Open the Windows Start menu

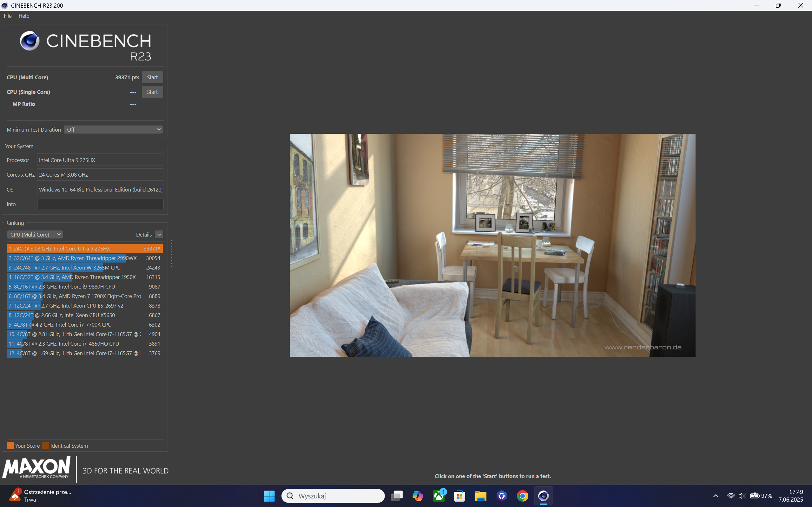[x=269, y=496]
